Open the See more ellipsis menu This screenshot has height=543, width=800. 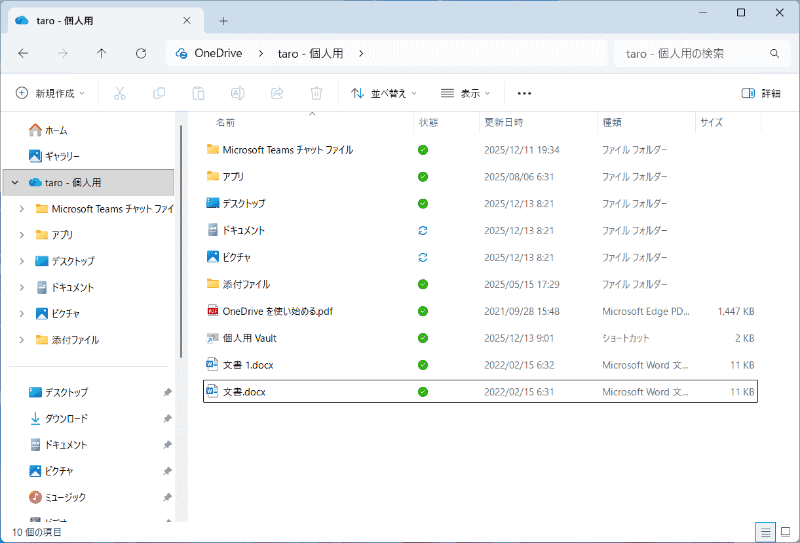coord(524,93)
